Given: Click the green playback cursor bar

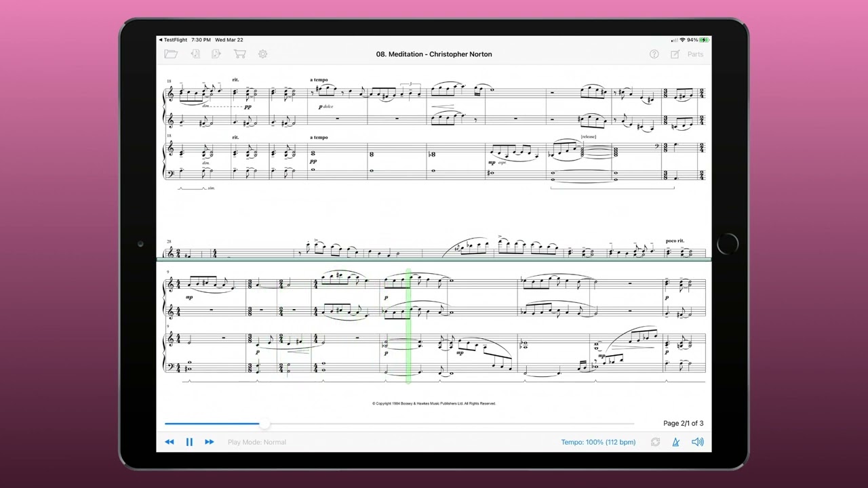Looking at the screenshot, I should 408,327.
